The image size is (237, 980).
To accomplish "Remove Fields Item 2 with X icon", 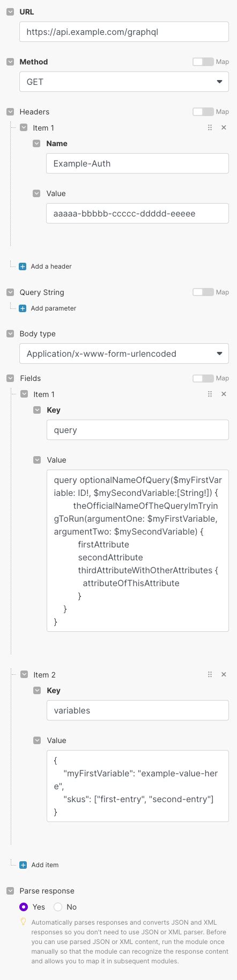I will point(224,675).
